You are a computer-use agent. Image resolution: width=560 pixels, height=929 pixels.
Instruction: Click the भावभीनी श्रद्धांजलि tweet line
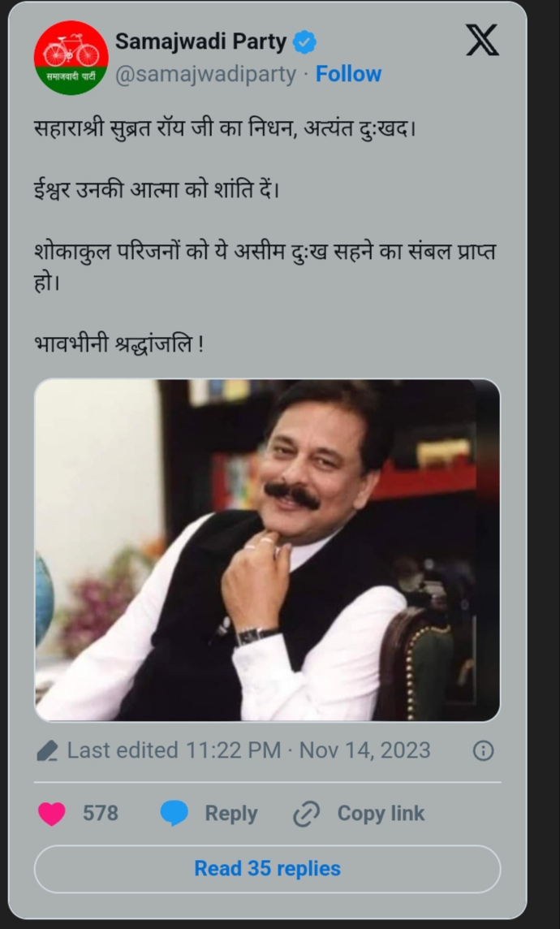click(x=119, y=344)
